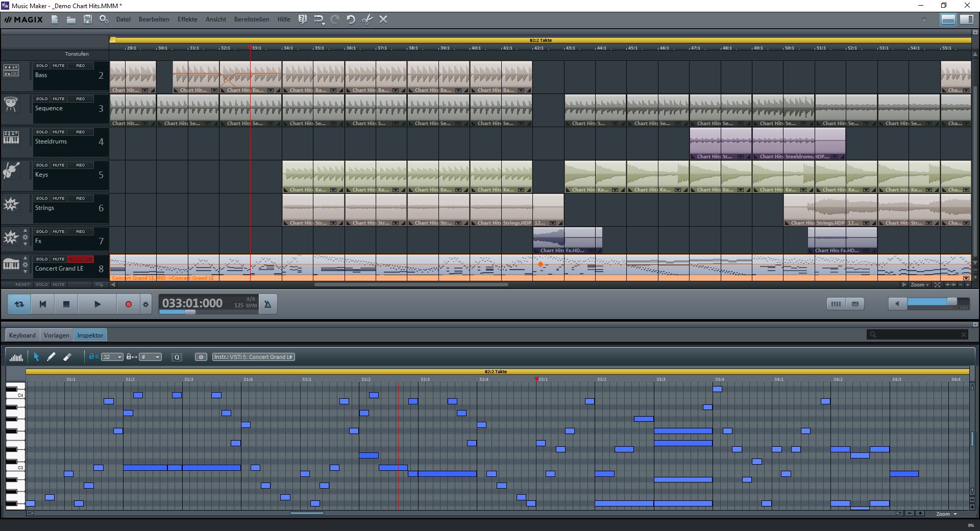Screen dimensions: 980x531
Task: Open the Bereitstellen menu
Action: (252, 19)
